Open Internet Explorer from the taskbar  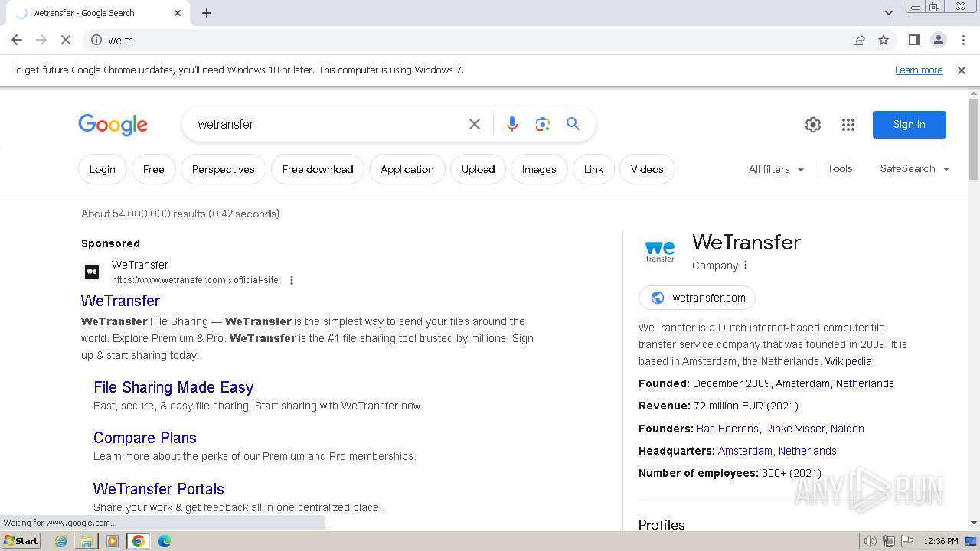point(61,541)
